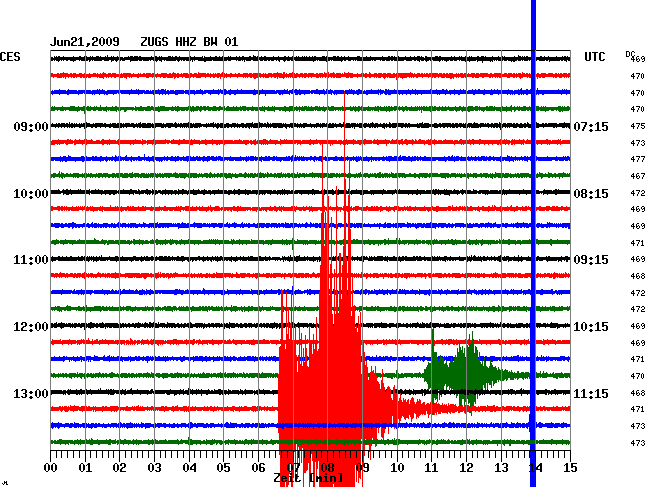Click the CES column header
Image resolution: width=650 pixels, height=494 pixels.
tap(10, 56)
